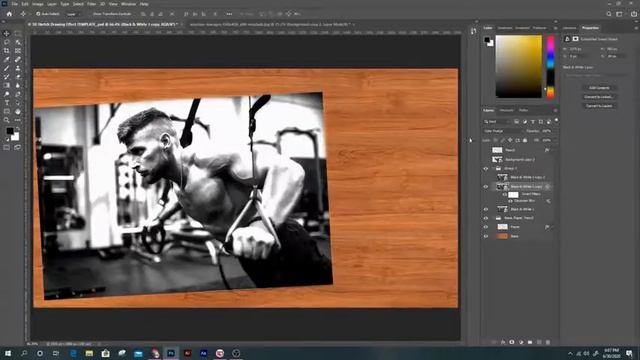Select the Hand tool
The width and height of the screenshot is (640, 360).
point(18,111)
